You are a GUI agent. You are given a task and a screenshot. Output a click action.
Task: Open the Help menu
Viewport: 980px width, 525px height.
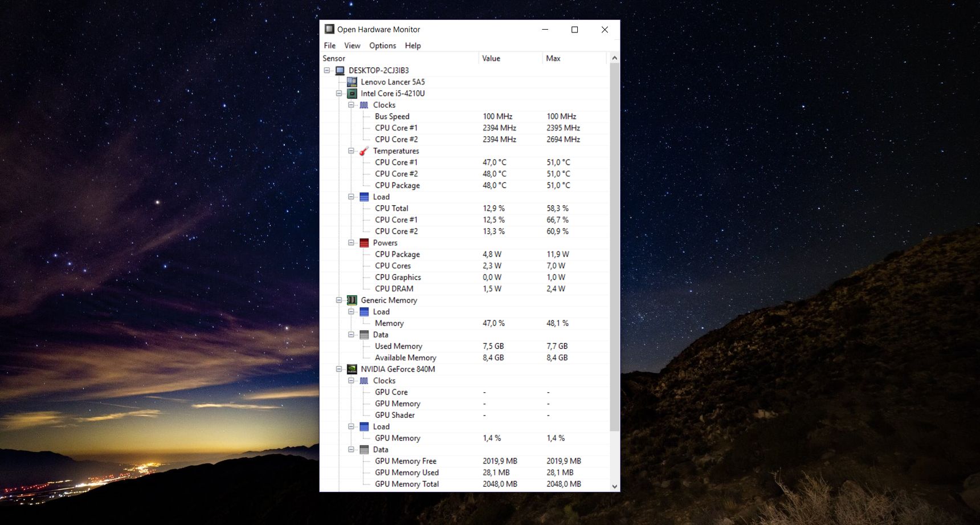tap(413, 46)
